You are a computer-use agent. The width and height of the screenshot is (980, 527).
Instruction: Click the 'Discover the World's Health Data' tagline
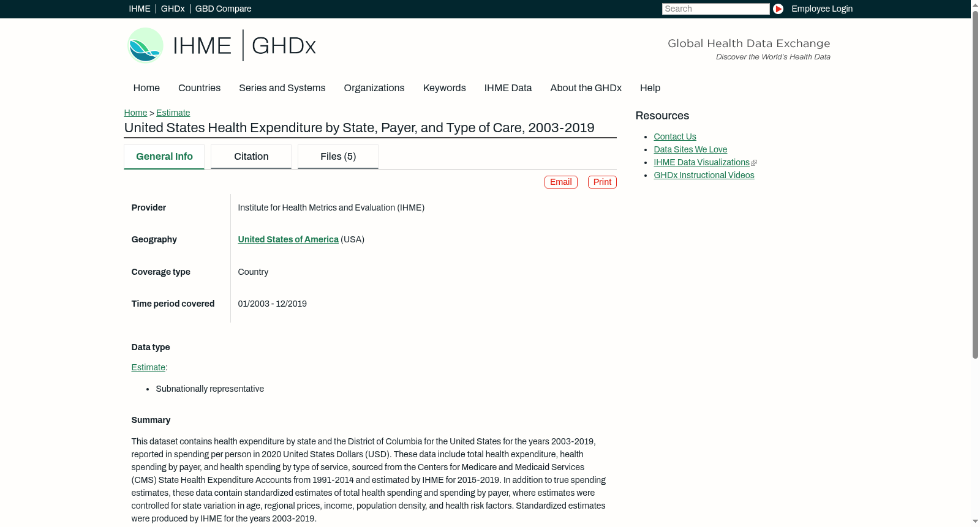[774, 57]
